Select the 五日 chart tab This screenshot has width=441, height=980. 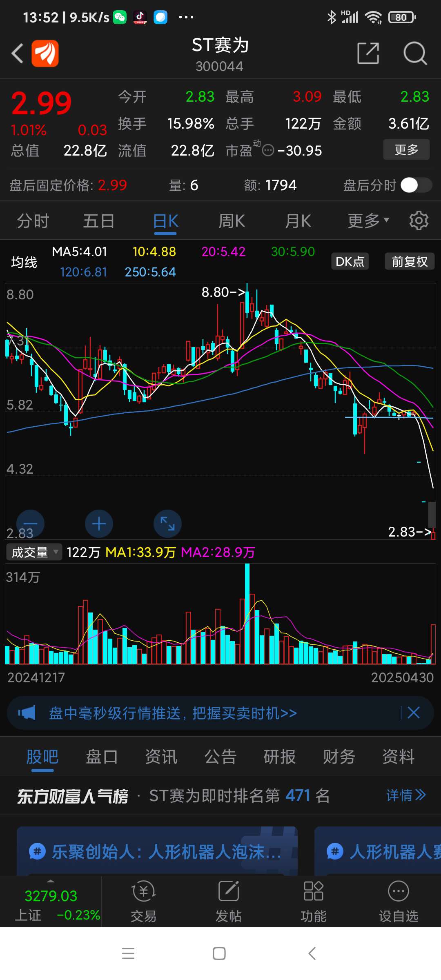[x=99, y=221]
